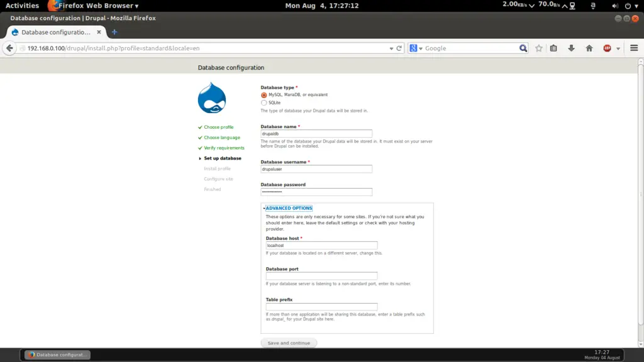644x362 pixels.
Task: Open the downloads arrow icon
Action: pyautogui.click(x=571, y=48)
